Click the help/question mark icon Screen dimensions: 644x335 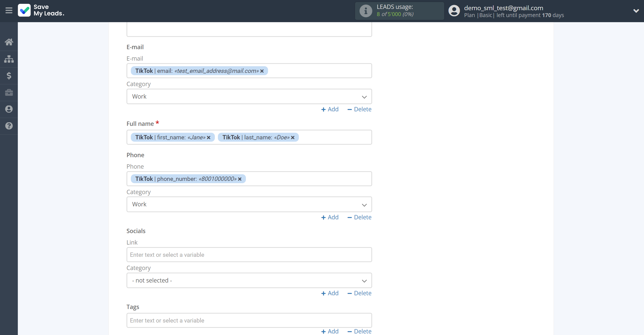(x=9, y=126)
